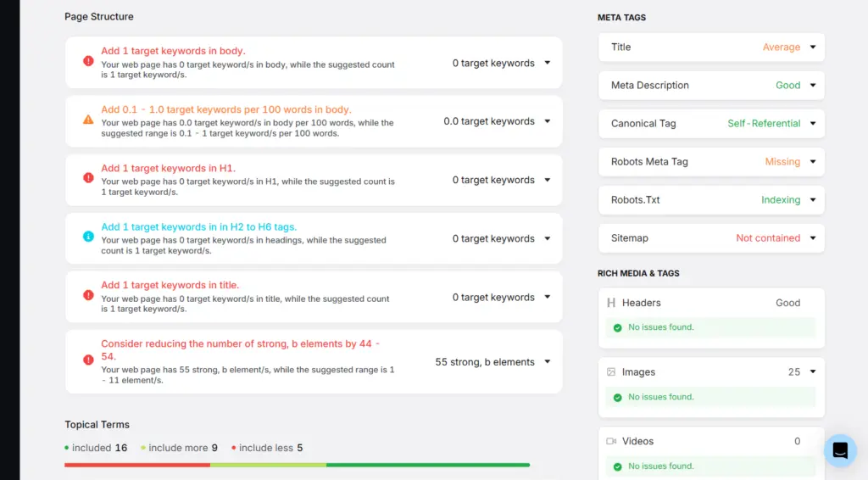Click the '55 strong, b elements' count
This screenshot has height=480, width=868.
(x=484, y=362)
